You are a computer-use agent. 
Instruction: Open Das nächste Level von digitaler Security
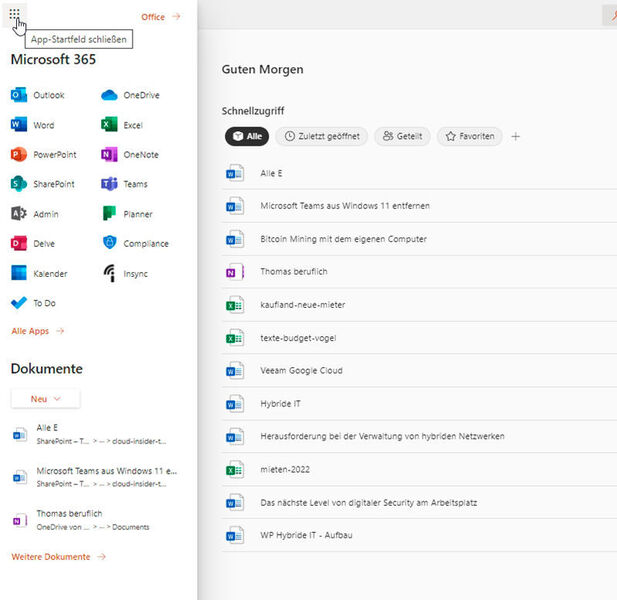point(419,502)
